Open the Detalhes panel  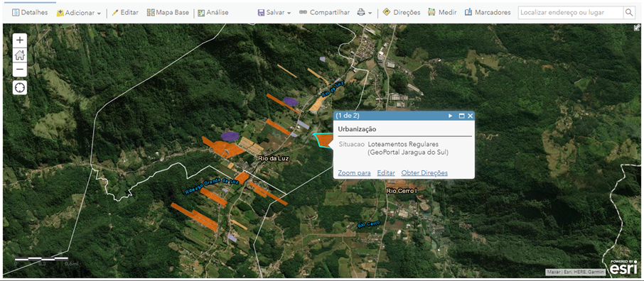pos(30,13)
